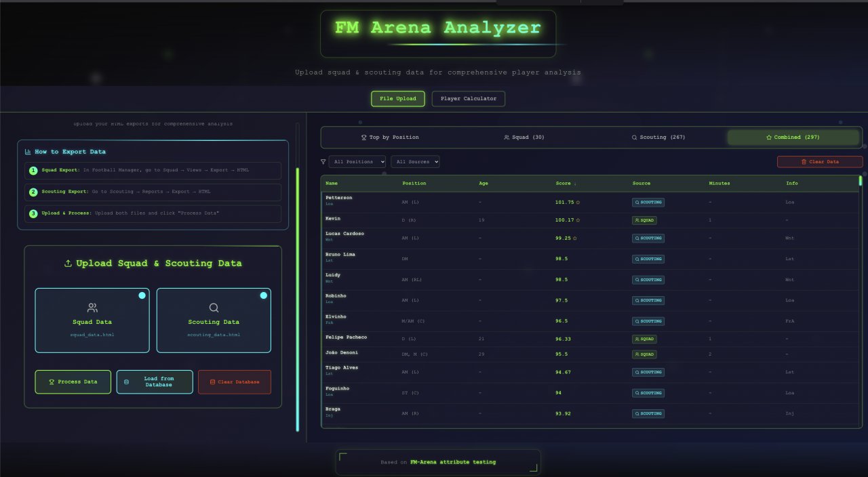Image resolution: width=868 pixels, height=477 pixels.
Task: Click player name Petterson
Action: (339, 198)
